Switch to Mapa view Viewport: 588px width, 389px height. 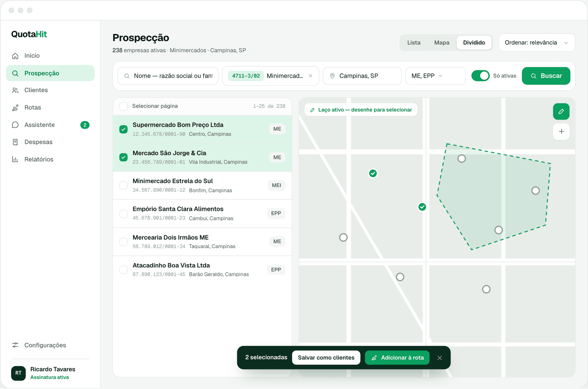click(442, 42)
